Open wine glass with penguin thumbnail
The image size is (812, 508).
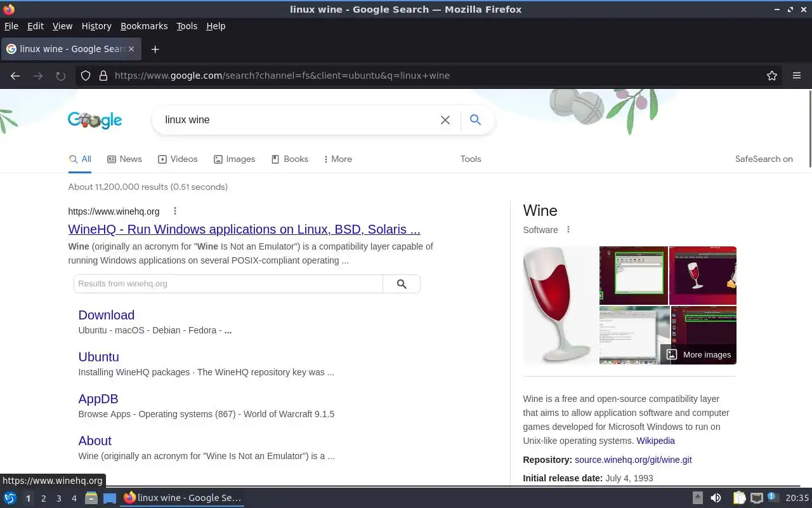[703, 276]
